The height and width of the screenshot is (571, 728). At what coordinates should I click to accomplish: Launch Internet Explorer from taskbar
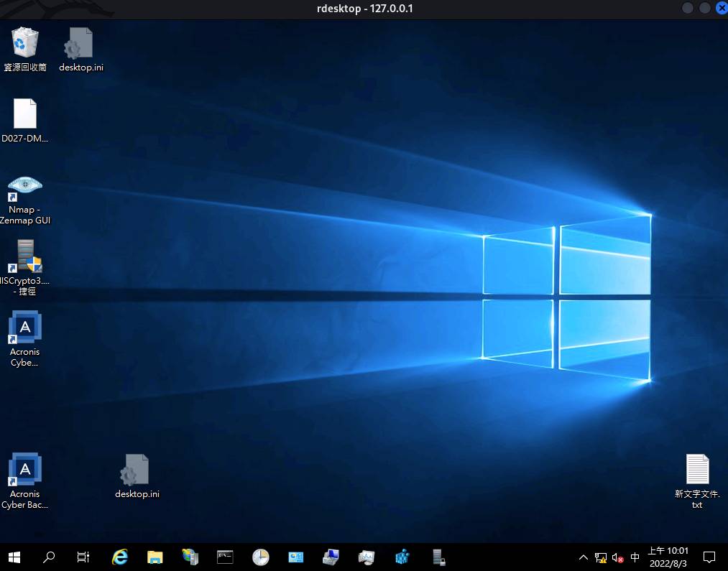point(120,557)
